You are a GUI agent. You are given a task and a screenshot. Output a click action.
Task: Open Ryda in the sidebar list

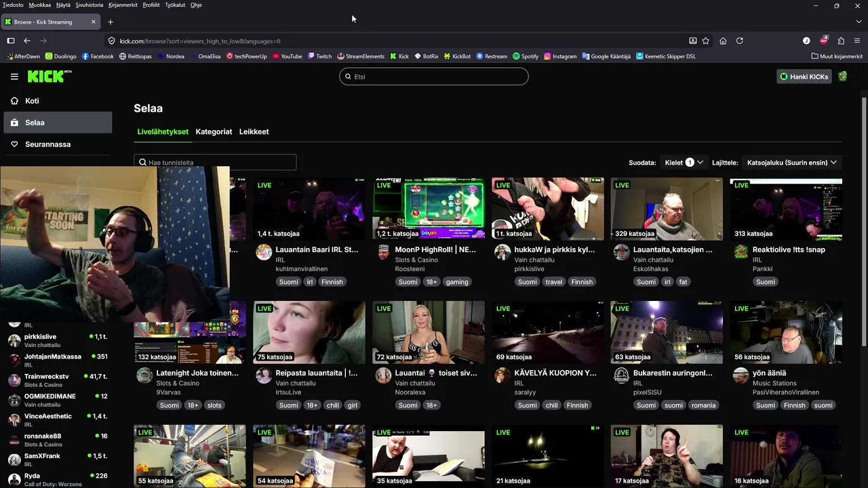tap(58, 479)
